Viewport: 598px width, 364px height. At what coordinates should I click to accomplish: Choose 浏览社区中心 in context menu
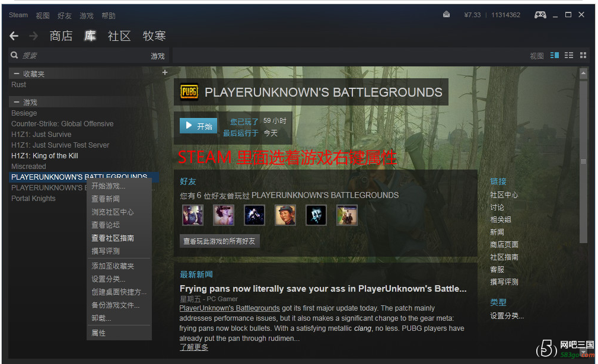click(119, 212)
